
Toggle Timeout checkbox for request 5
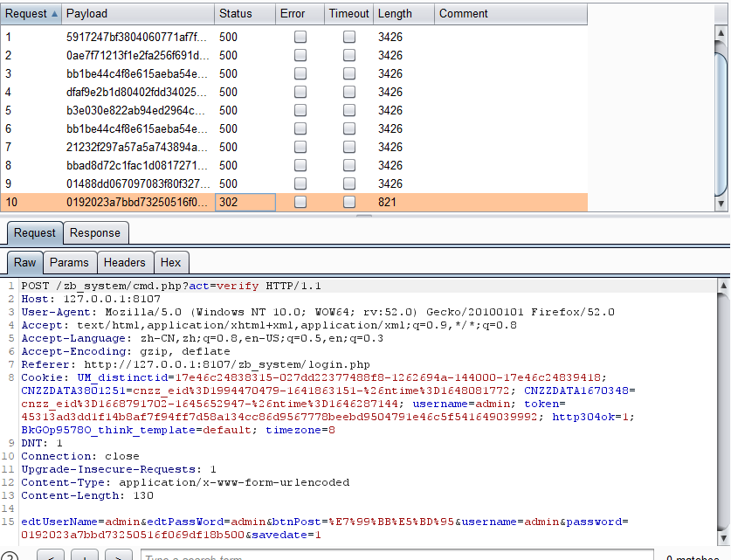pos(349,110)
